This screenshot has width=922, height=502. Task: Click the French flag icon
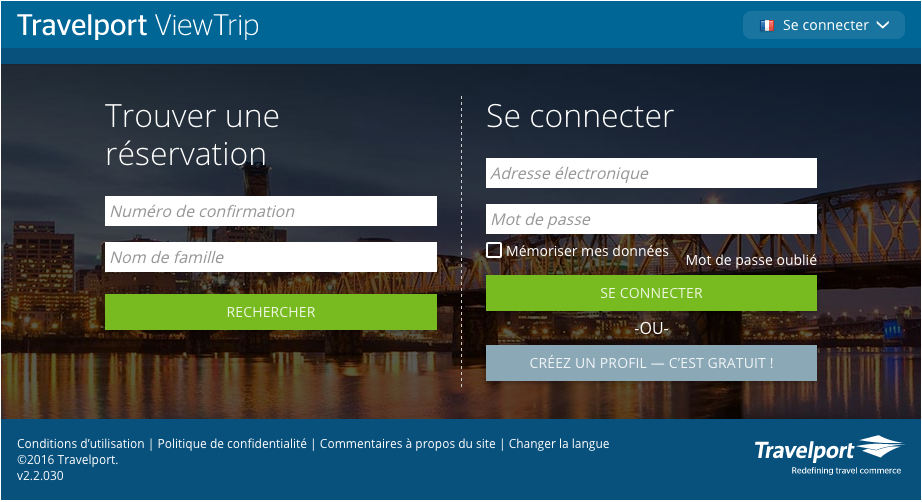tap(767, 25)
